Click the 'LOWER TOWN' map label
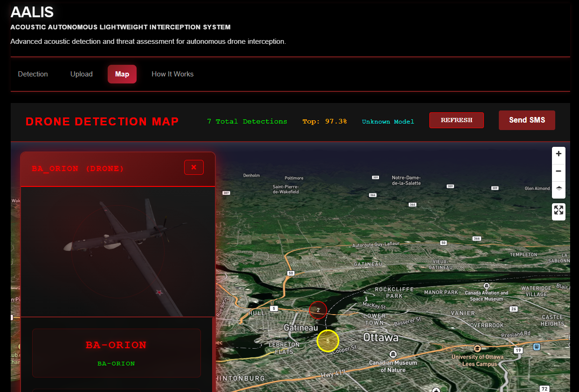The image size is (579, 392). (374, 319)
